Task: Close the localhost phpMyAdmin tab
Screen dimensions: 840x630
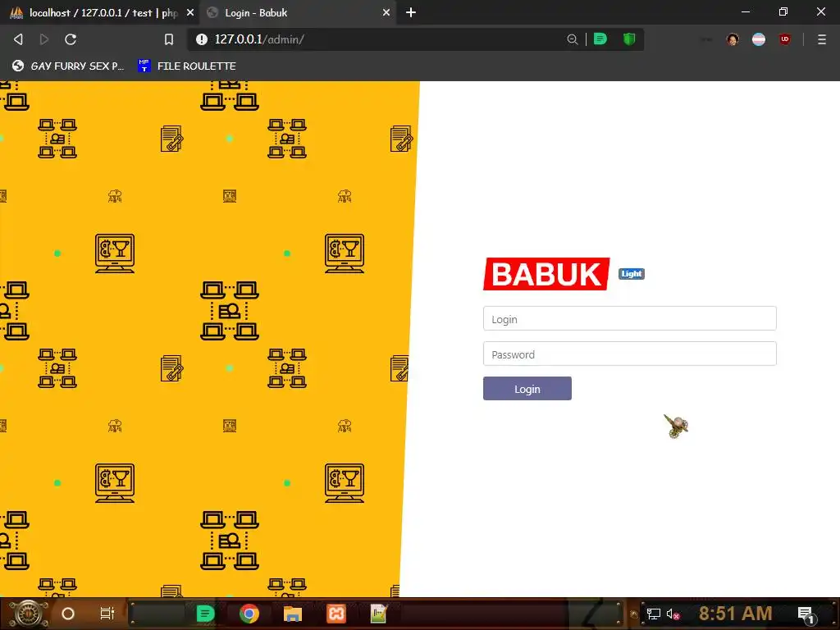Action: 190,12
